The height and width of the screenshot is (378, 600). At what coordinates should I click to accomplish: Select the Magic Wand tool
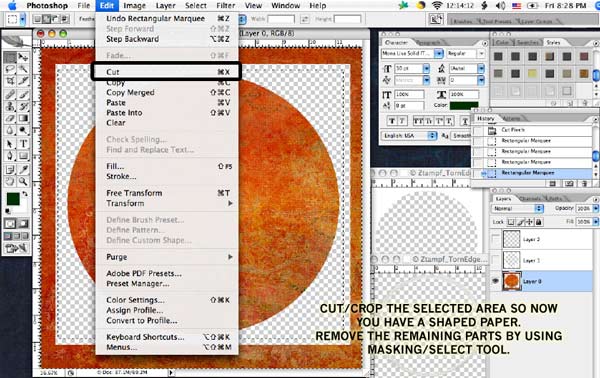[x=23, y=69]
